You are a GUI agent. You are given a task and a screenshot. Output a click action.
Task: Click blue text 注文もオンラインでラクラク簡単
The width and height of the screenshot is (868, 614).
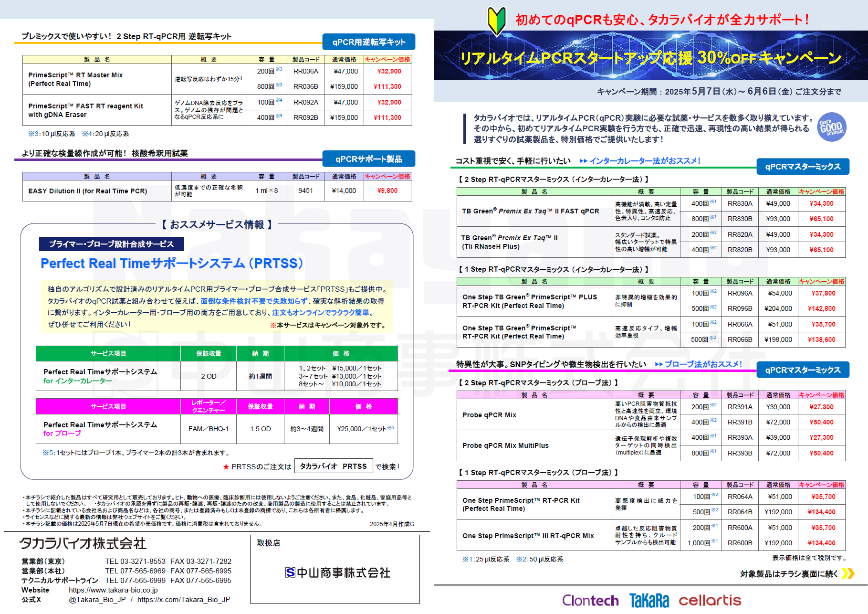321,313
